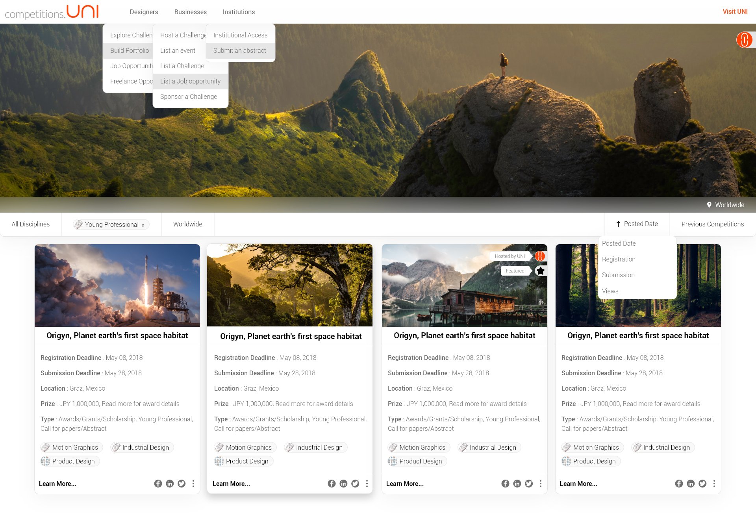756x532 pixels.
Task: Share the jungle tree card on LinkedIn
Action: click(343, 484)
